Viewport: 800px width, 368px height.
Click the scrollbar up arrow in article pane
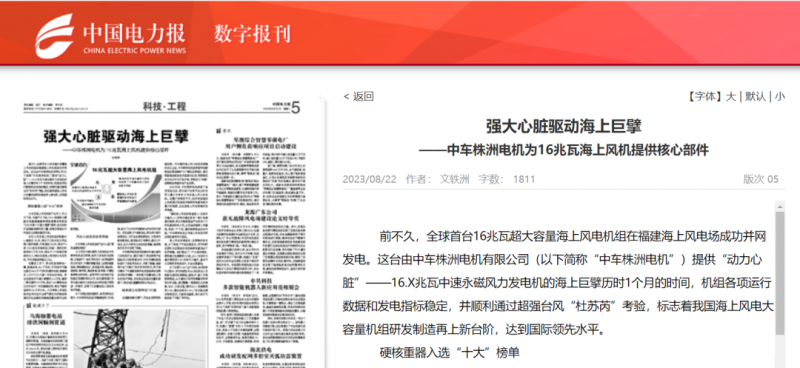click(780, 206)
